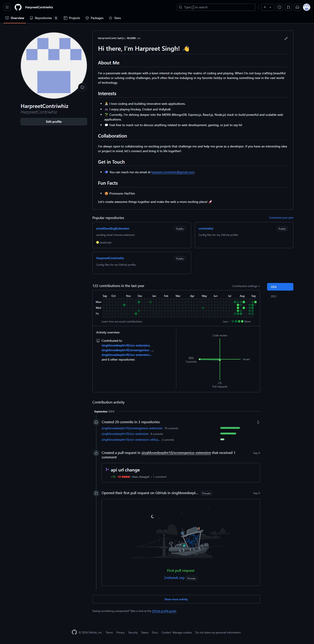314x644 pixels.
Task: Click Customize your pins
Action: coord(281,218)
